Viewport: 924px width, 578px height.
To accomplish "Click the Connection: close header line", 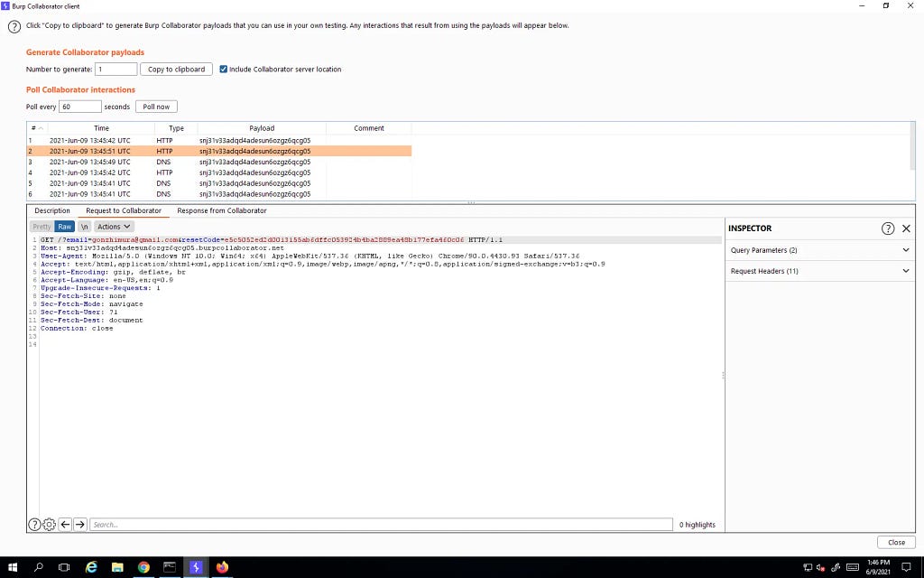I will pyautogui.click(x=77, y=328).
